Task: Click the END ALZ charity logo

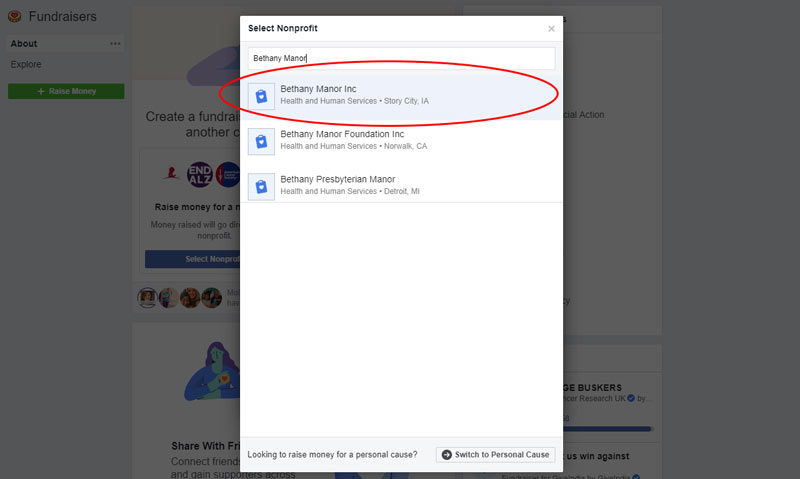Action: (x=199, y=174)
